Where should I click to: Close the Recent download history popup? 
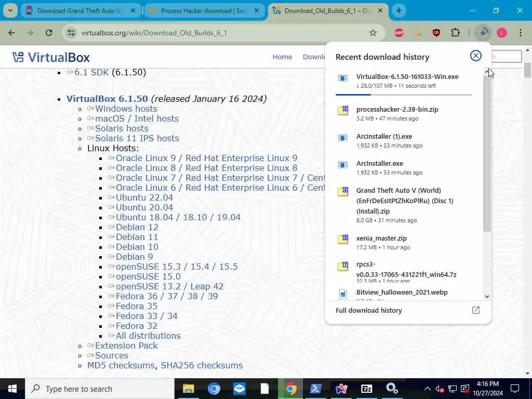[x=476, y=56]
